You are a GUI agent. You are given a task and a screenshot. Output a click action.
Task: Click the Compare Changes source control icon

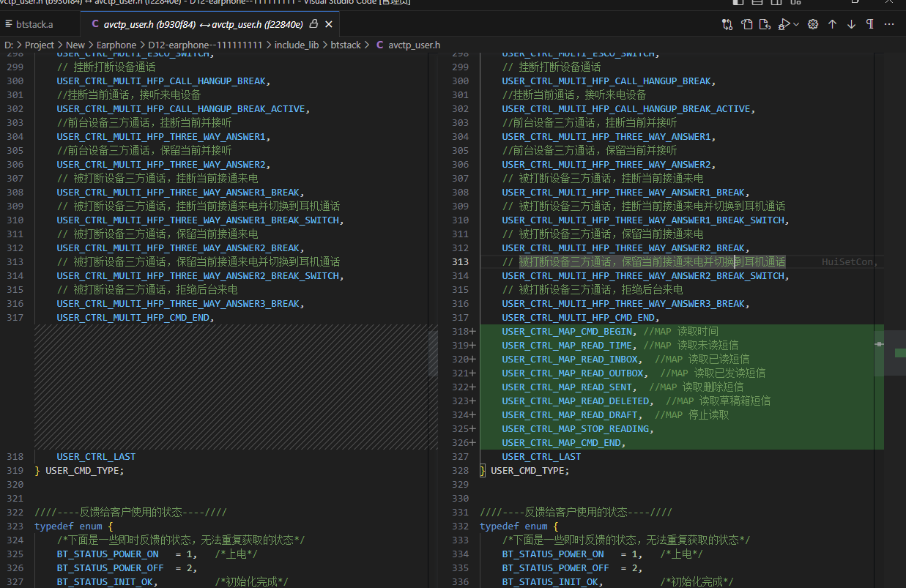point(727,24)
